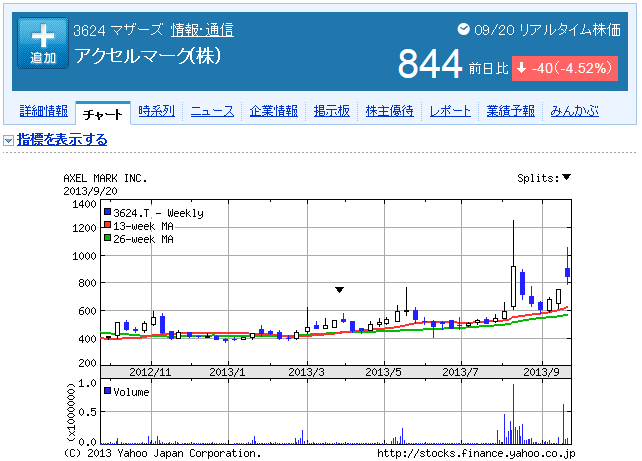642x461 pixels.
Task: Click the plus 追加 add button
Action: coord(43,43)
